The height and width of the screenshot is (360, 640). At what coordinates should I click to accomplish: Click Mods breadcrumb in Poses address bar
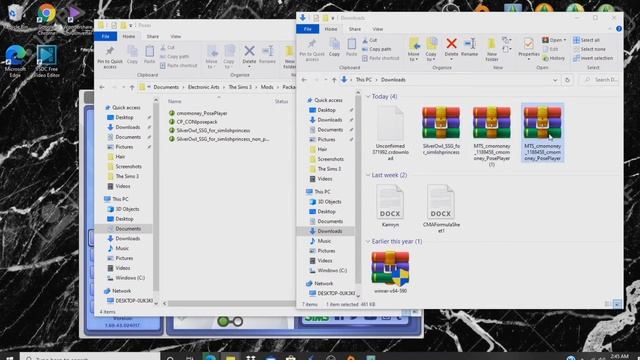point(267,87)
